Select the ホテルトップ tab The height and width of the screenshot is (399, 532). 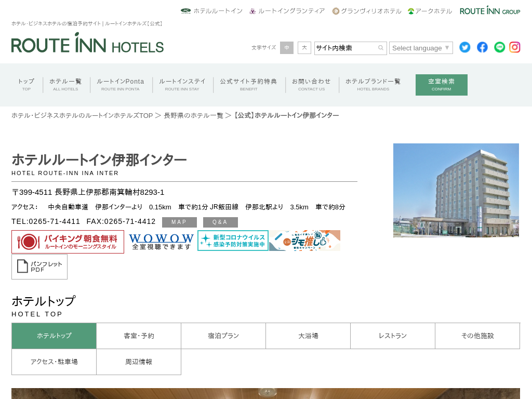(54, 336)
